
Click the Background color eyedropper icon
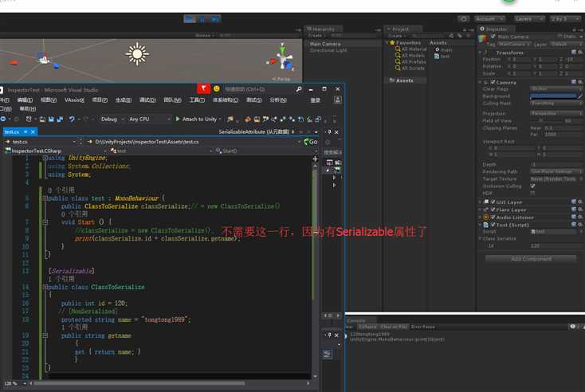click(x=579, y=96)
